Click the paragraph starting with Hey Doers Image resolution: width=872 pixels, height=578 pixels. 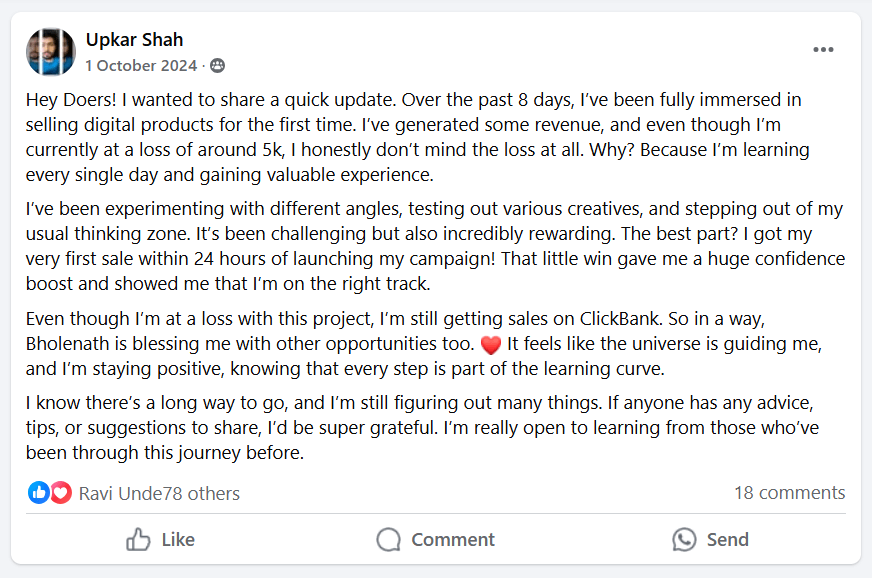[420, 137]
